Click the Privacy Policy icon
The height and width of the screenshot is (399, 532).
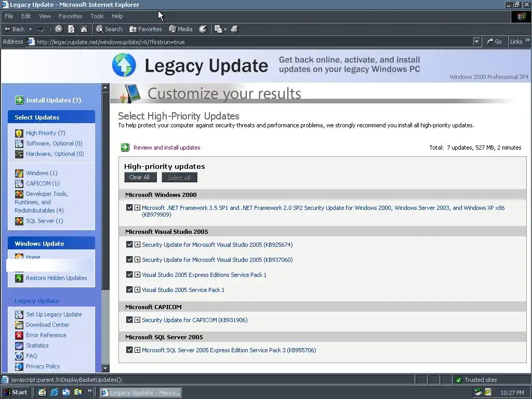click(x=19, y=366)
